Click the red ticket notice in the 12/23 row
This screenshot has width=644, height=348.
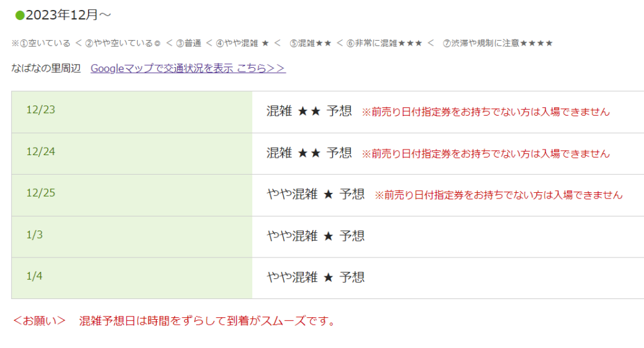486,112
